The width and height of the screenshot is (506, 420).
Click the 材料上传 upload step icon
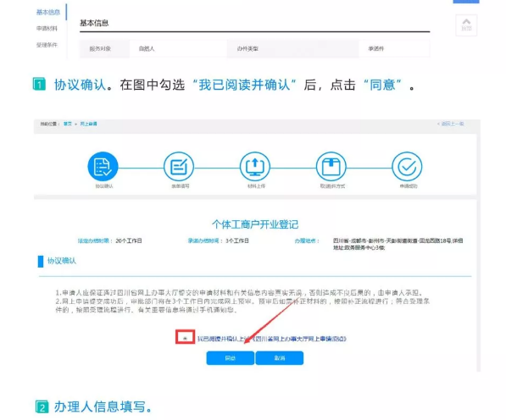(255, 167)
